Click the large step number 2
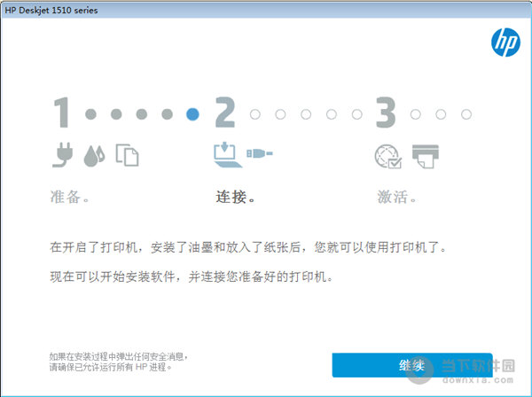The height and width of the screenshot is (397, 532). 225,113
